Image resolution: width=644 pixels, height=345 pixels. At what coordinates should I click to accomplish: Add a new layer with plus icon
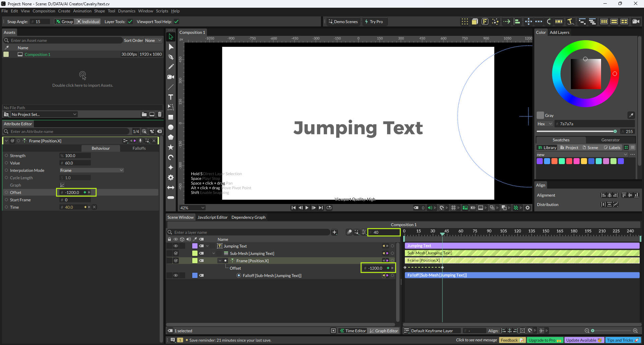334,232
